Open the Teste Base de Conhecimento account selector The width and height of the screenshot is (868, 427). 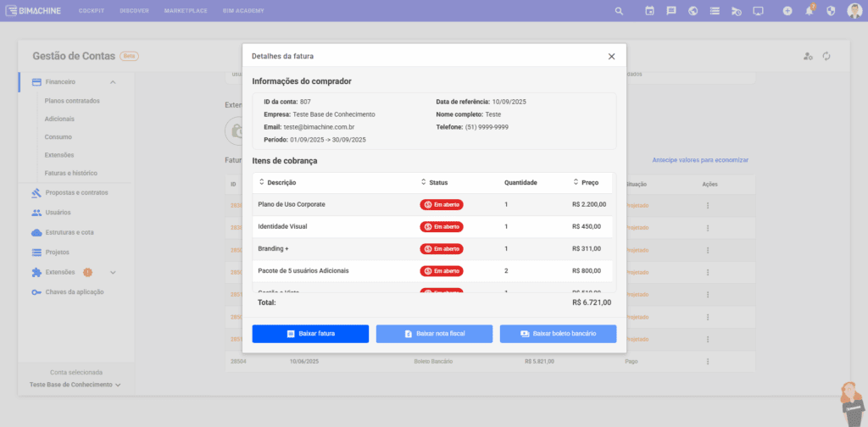click(x=75, y=385)
